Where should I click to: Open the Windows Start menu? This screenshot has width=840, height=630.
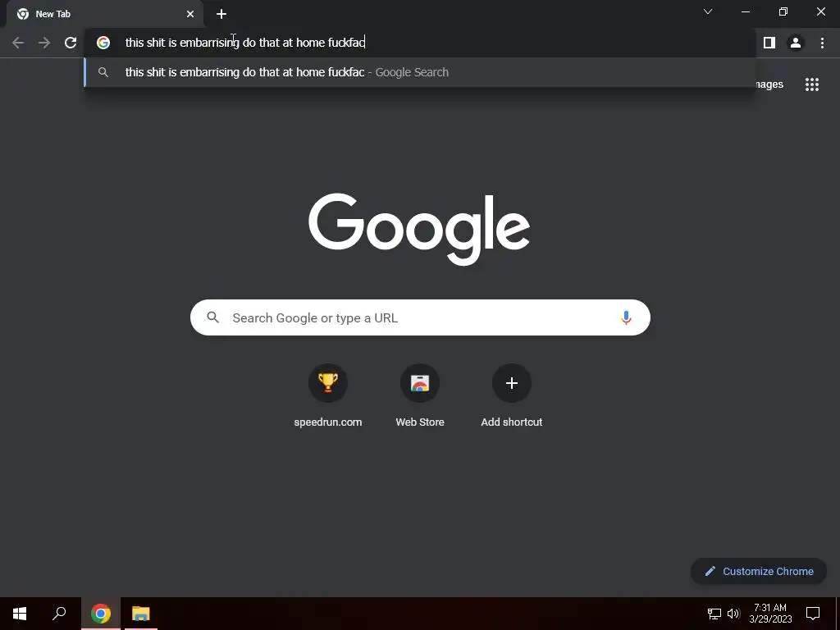coord(20,614)
